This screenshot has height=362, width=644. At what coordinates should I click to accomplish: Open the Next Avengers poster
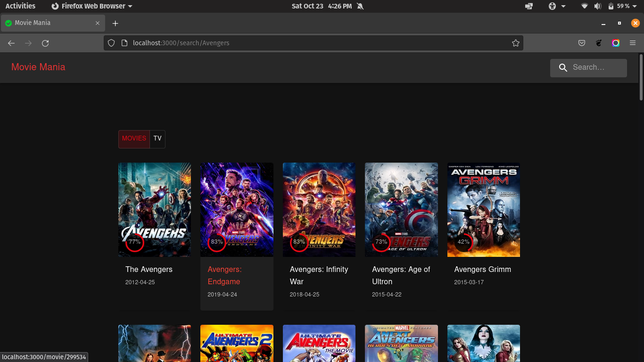click(x=401, y=343)
